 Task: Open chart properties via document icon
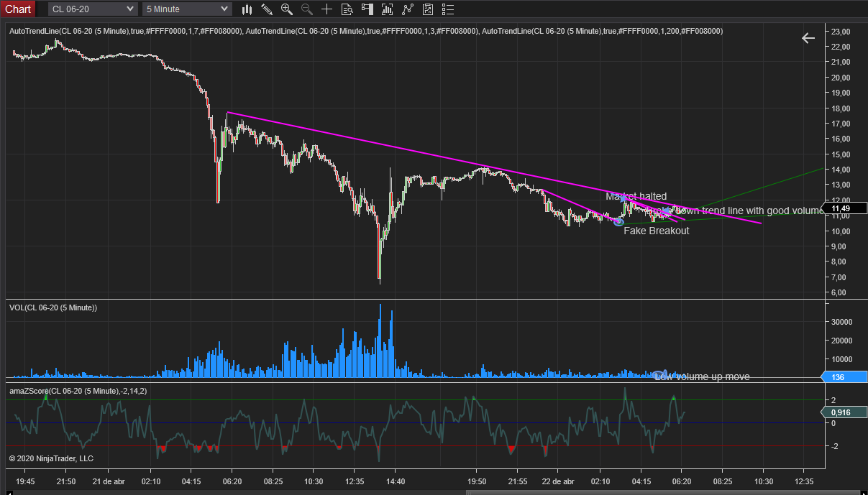[x=347, y=9]
